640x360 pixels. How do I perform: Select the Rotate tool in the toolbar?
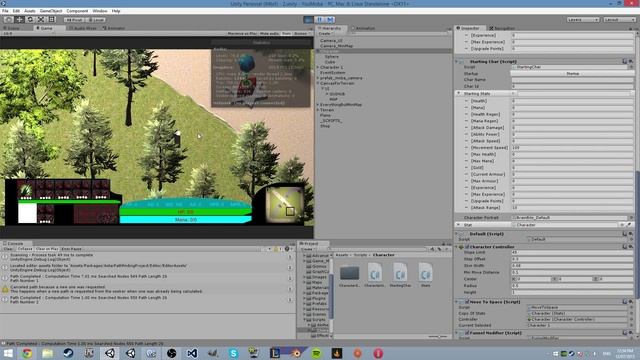point(30,20)
